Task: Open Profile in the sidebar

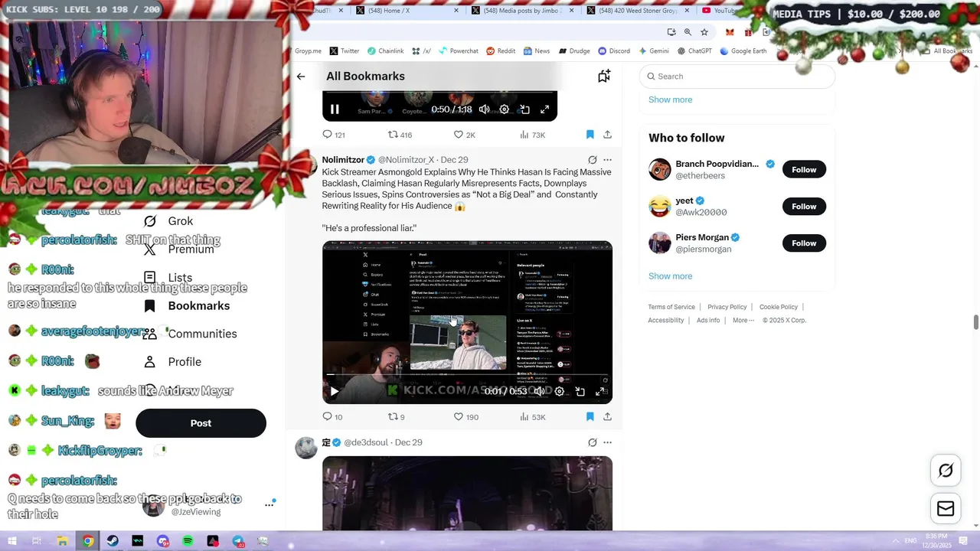Action: click(172, 362)
